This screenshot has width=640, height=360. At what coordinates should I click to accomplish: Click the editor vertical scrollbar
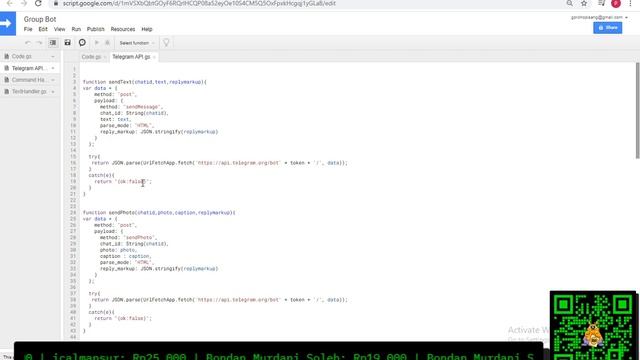pyautogui.click(x=637, y=110)
